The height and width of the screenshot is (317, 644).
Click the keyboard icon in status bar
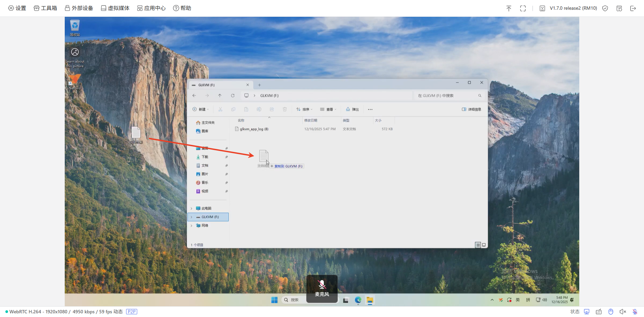point(599,312)
